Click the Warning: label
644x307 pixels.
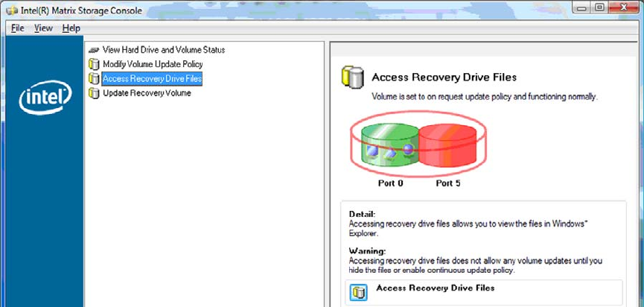[367, 250]
